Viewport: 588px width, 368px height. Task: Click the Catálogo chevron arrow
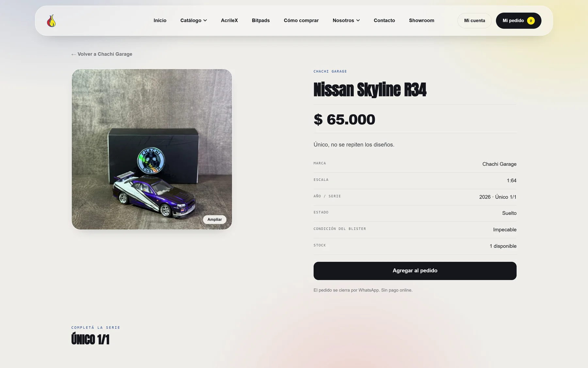205,20
